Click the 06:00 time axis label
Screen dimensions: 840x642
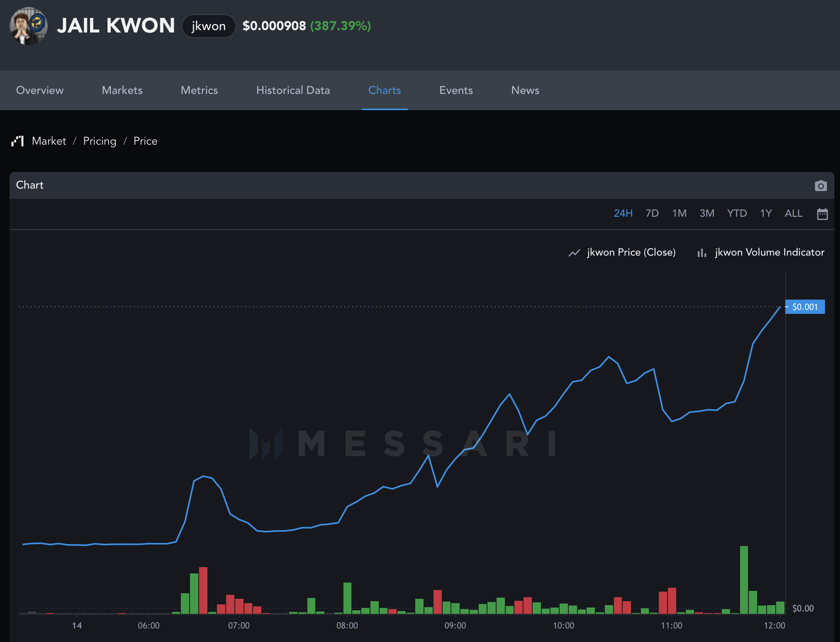pyautogui.click(x=149, y=625)
